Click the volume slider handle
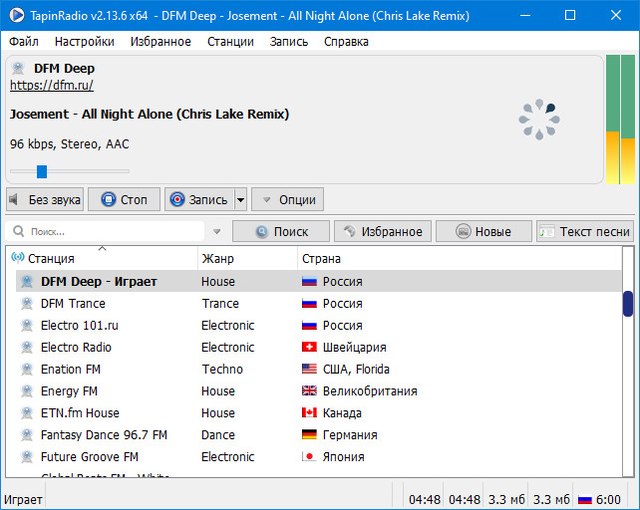Screen dimensions: 640x510 [x=42, y=171]
